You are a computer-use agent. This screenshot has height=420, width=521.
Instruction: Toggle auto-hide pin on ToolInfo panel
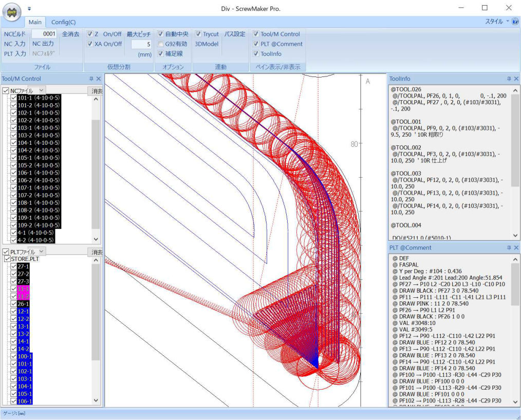(x=509, y=79)
